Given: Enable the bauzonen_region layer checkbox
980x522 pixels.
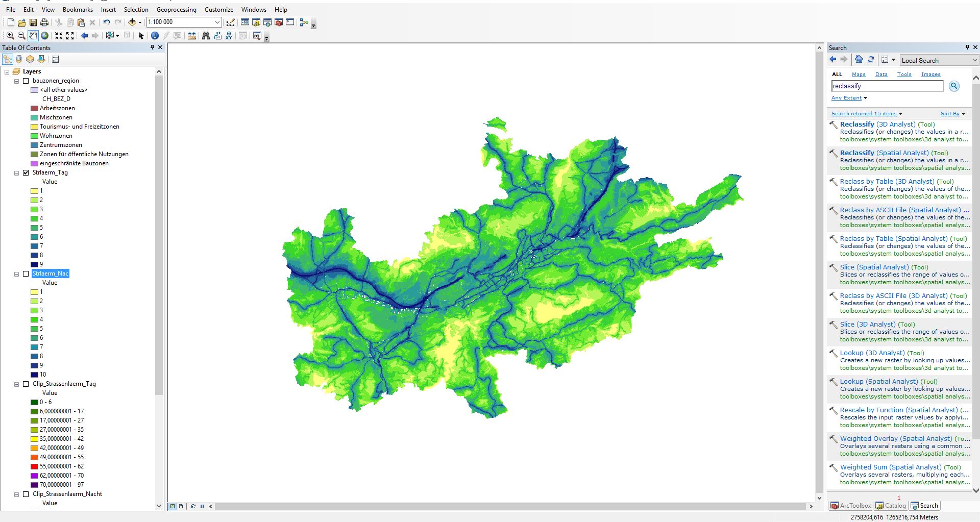Looking at the screenshot, I should point(26,81).
